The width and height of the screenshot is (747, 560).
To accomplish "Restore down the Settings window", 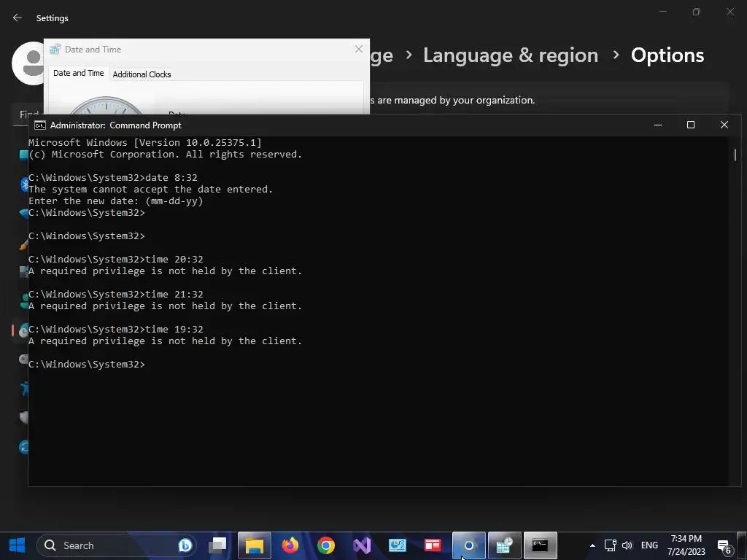I will tap(697, 12).
